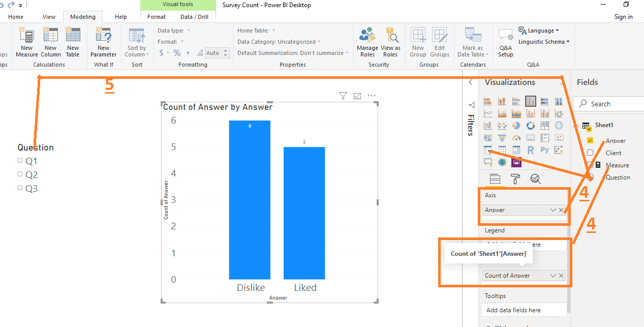644x327 pixels.
Task: Click the Fields Search box
Action: [608, 104]
